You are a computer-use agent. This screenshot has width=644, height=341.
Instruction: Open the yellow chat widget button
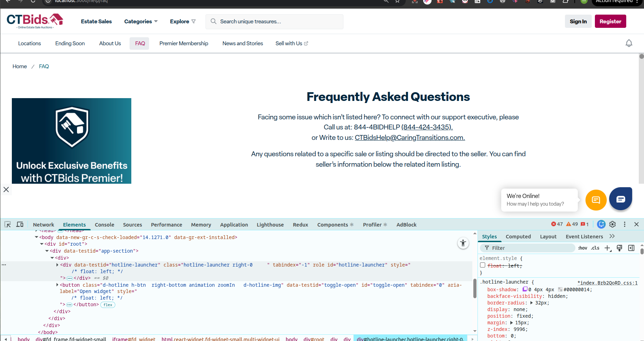tap(596, 200)
